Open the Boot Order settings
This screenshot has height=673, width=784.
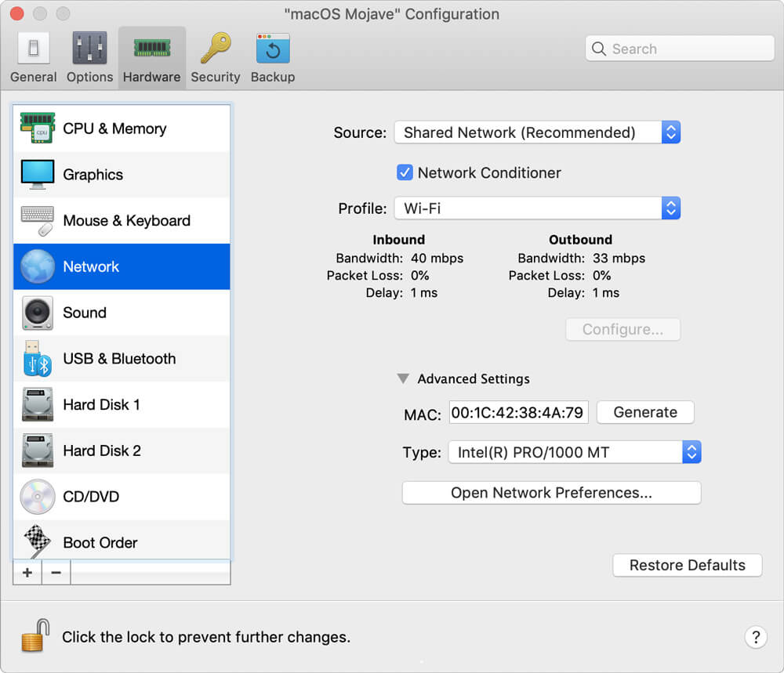point(100,542)
